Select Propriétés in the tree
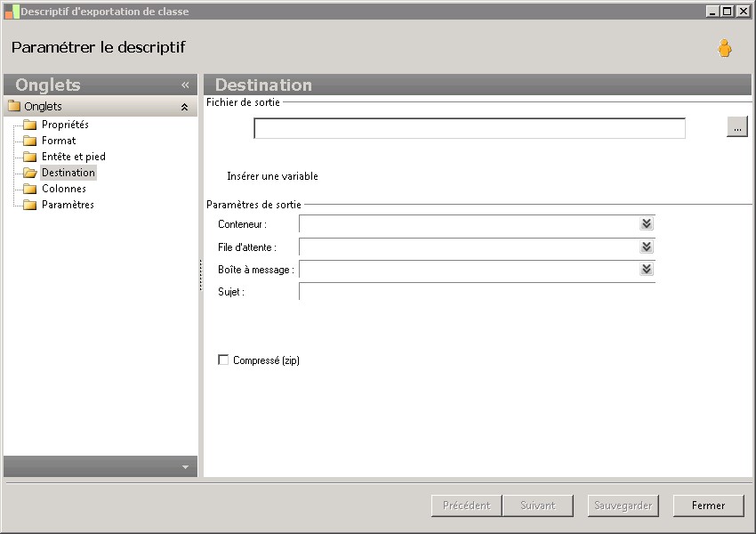This screenshot has height=534, width=756. tap(65, 125)
